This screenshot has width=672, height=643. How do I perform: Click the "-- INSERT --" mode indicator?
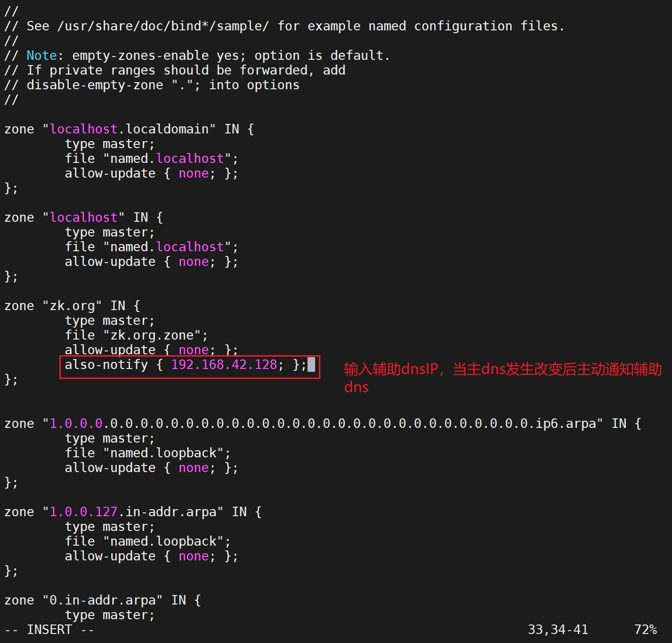(49, 630)
